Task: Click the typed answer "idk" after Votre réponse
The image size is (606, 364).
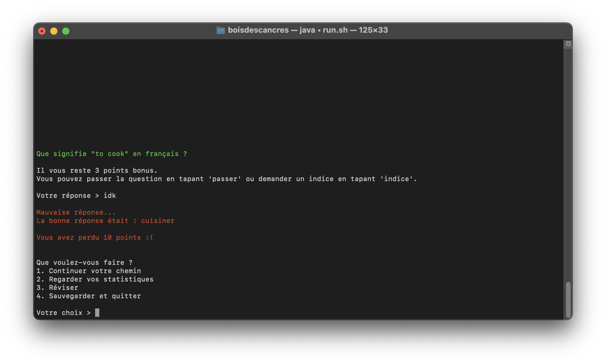Action: point(109,196)
